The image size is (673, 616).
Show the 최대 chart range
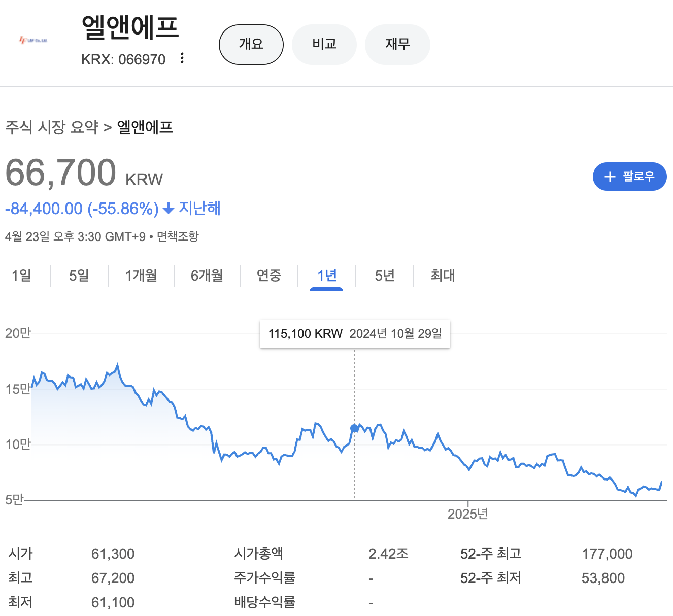[443, 276]
